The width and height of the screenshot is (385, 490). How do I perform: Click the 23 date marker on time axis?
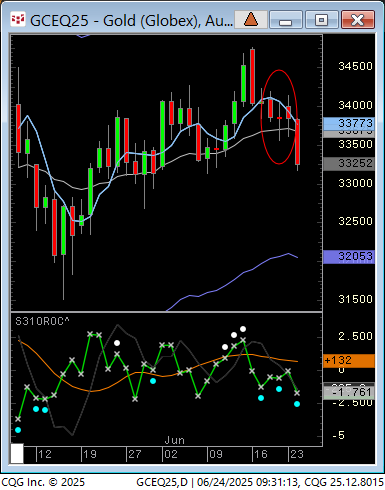297,454
